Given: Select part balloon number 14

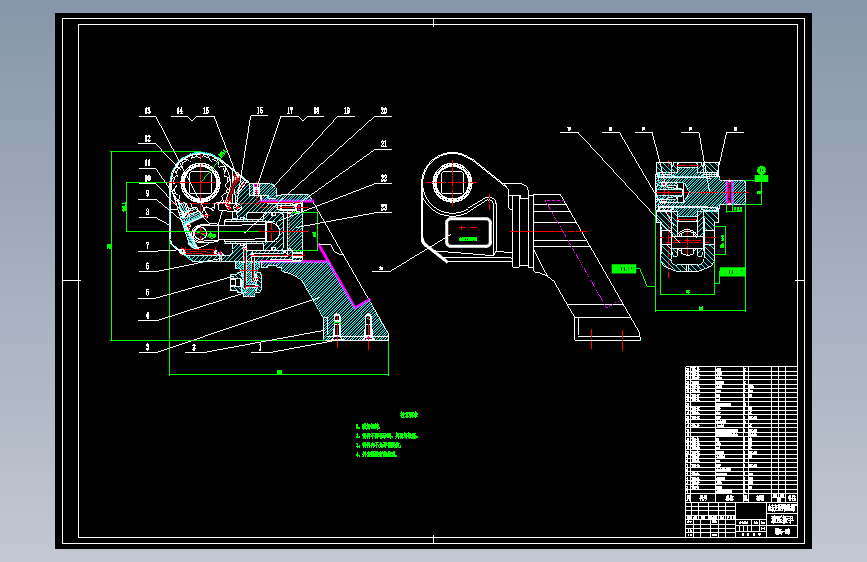Looking at the screenshot, I should pos(180,111).
